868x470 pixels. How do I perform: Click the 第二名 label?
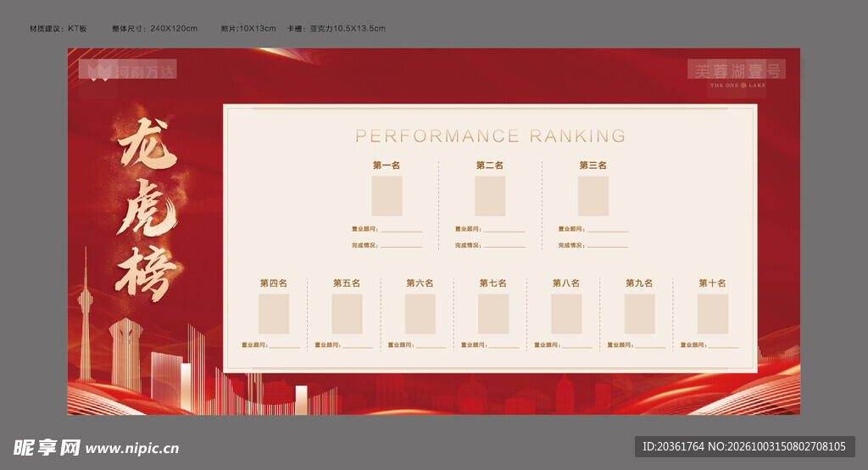(490, 165)
